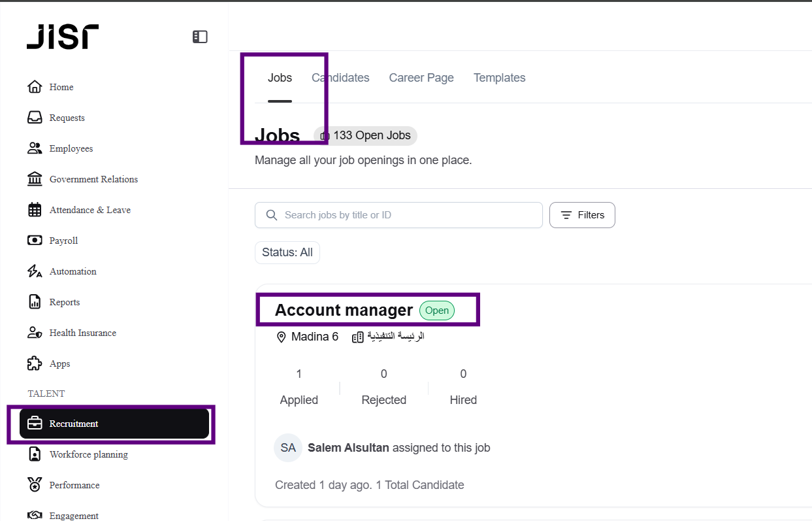812x521 pixels.
Task: Click Workforce planning in the sidebar
Action: click(88, 454)
